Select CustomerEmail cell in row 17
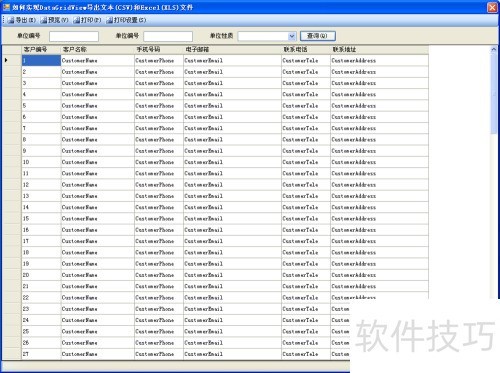 click(x=232, y=241)
